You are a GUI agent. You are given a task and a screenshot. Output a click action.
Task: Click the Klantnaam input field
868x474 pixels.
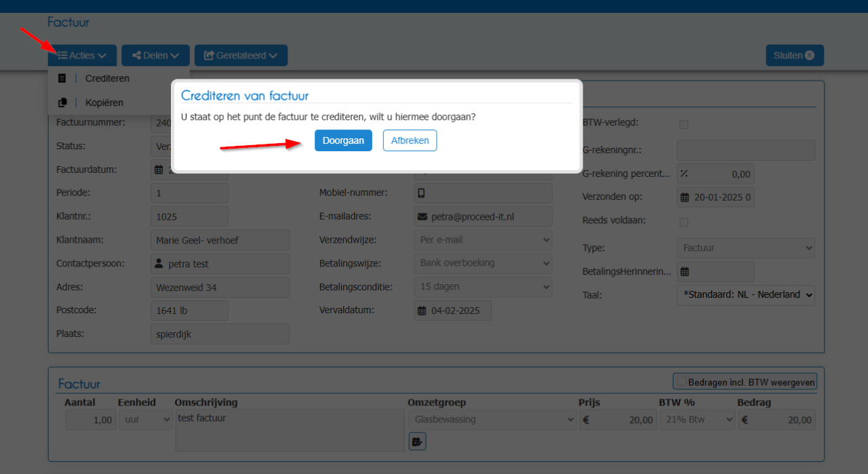tap(220, 240)
